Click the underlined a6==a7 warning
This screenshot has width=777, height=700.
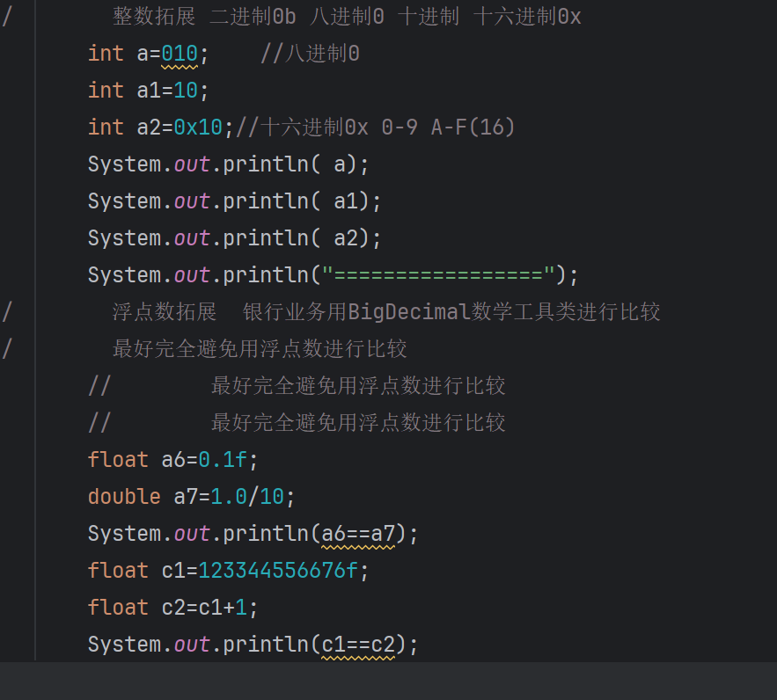357,534
